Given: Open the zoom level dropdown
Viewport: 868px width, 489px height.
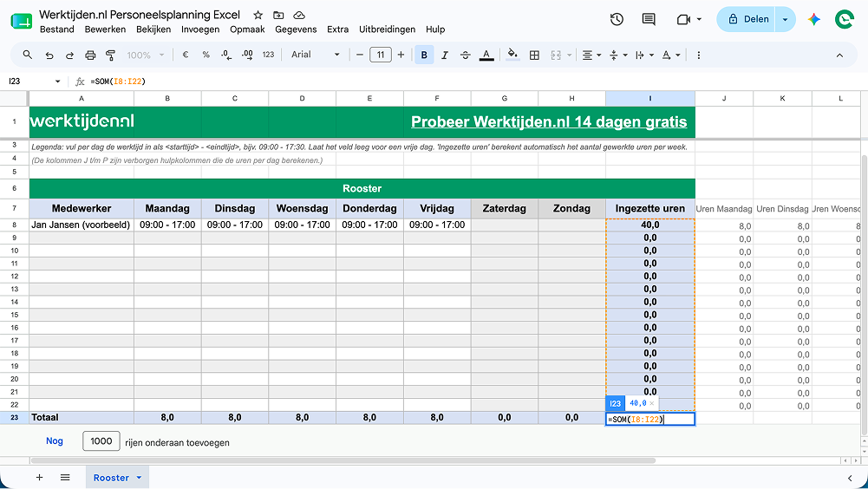Looking at the screenshot, I should coord(146,55).
